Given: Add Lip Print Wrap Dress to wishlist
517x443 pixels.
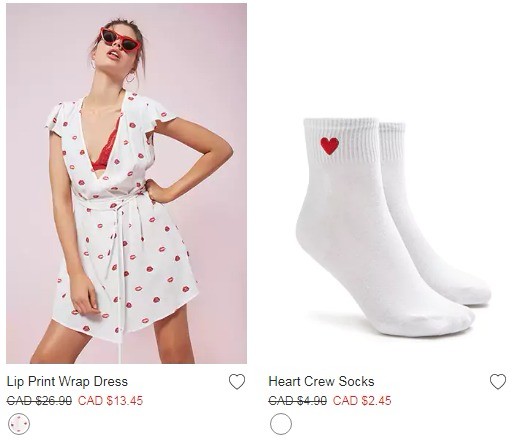Looking at the screenshot, I should 237,382.
